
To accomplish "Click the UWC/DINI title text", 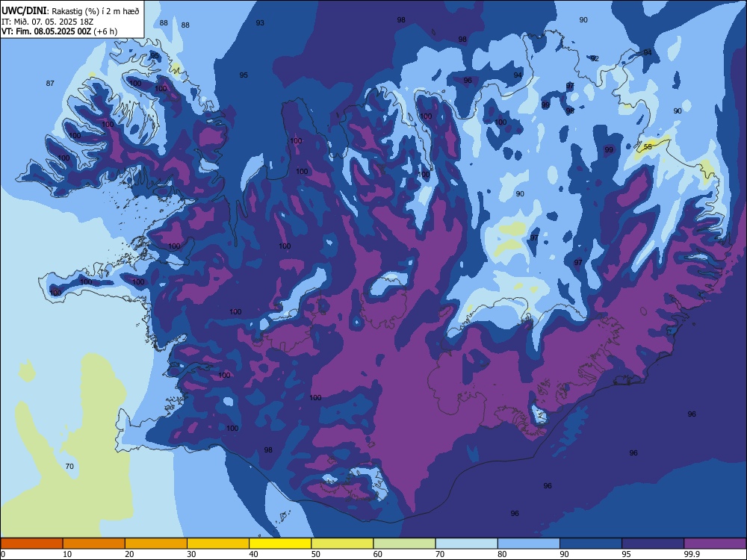I will tap(24, 10).
